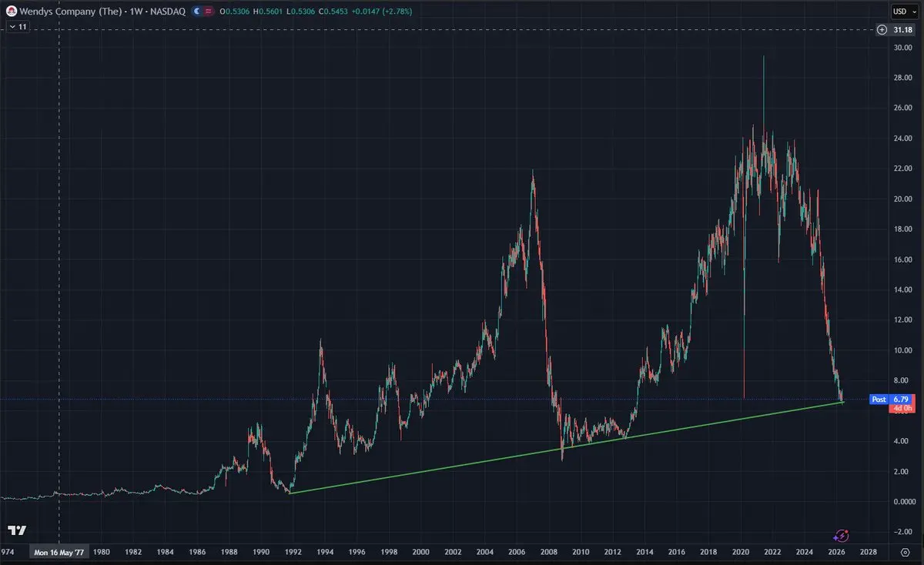Click the Wendy's company logo icon
Screen dimensions: 924x565
click(x=12, y=12)
